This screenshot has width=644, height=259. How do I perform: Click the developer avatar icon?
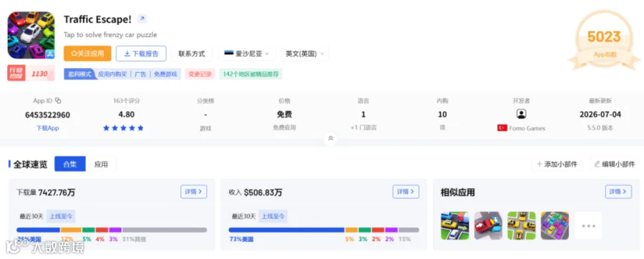521,114
